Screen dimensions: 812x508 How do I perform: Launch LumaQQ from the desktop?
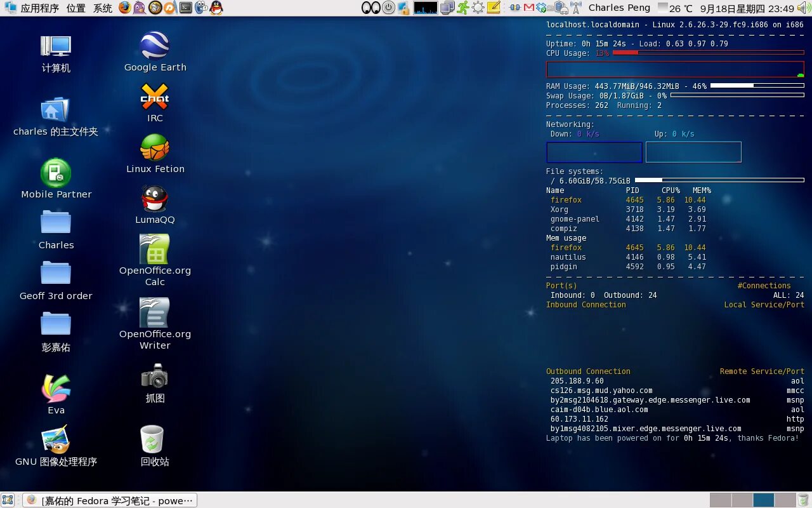coord(155,204)
